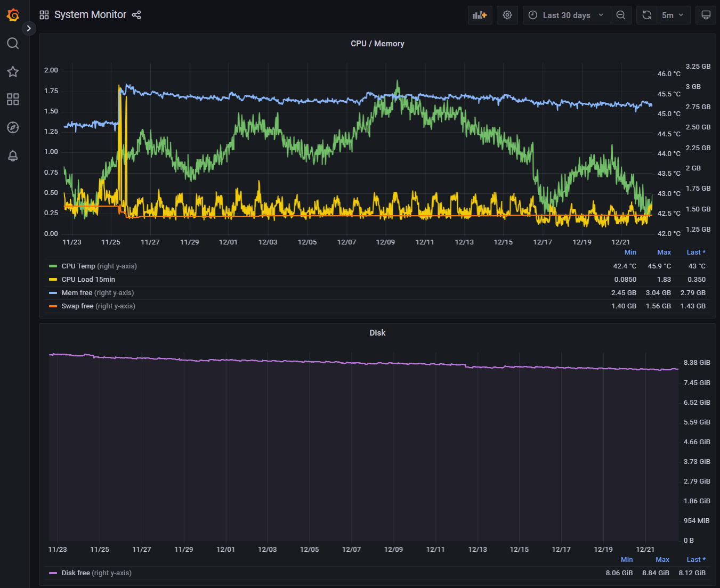Image resolution: width=720 pixels, height=588 pixels.
Task: Refresh the dashboard now
Action: pos(647,15)
